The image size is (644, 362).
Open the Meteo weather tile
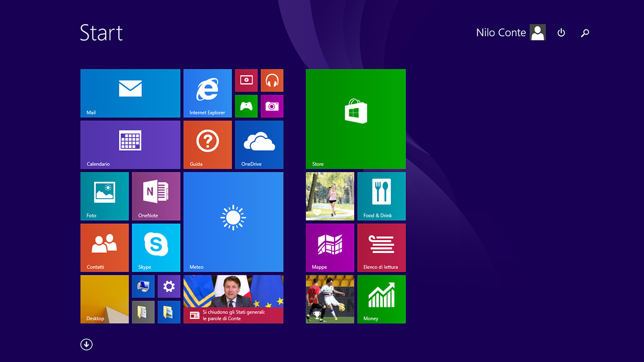click(233, 222)
